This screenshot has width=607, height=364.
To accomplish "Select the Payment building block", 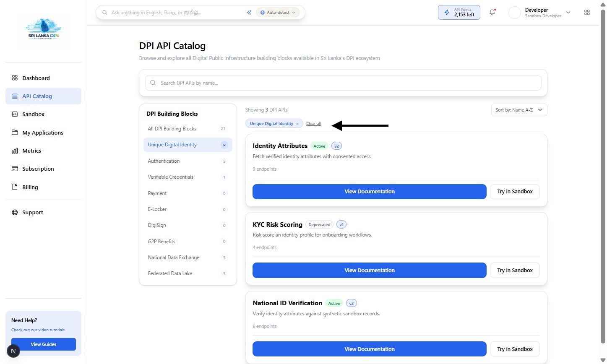I will 188,193.
